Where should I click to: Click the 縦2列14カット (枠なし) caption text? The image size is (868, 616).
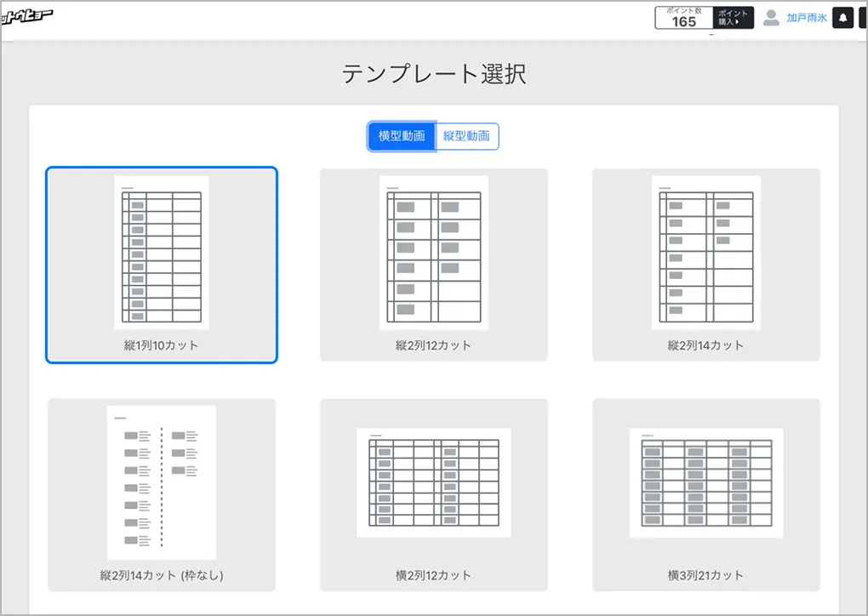coord(162,575)
